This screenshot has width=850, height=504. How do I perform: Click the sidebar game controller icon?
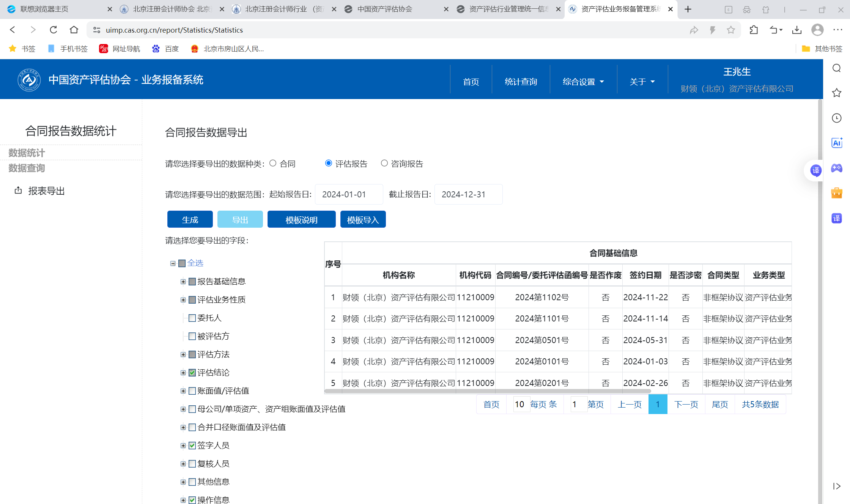pyautogui.click(x=837, y=168)
